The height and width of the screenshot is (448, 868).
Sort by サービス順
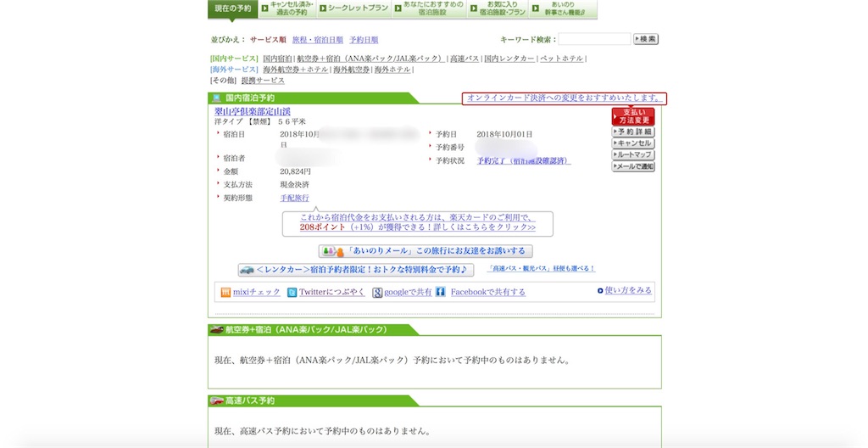[268, 40]
